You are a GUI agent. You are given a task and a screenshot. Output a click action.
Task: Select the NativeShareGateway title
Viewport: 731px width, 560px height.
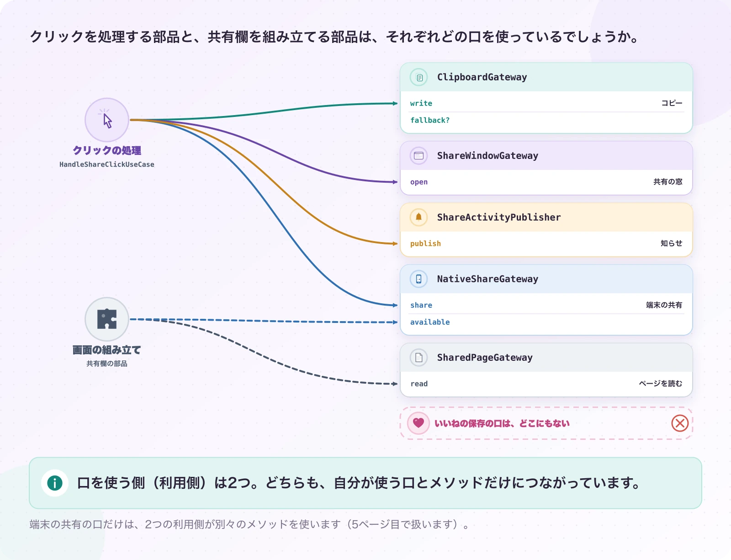(x=487, y=279)
